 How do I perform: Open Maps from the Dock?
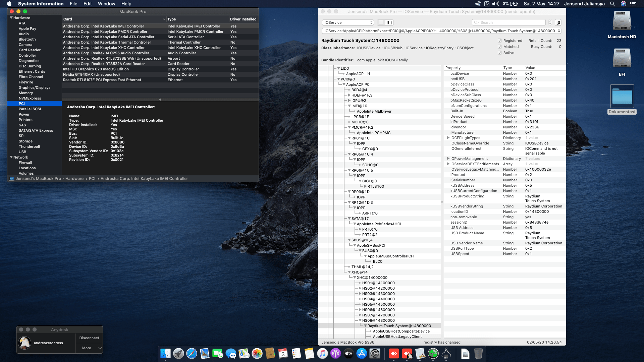pyautogui.click(x=244, y=354)
